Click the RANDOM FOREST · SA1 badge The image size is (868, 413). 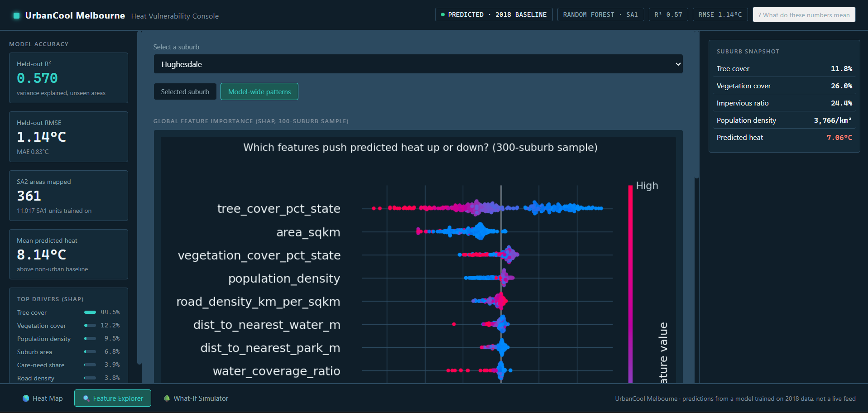point(600,14)
